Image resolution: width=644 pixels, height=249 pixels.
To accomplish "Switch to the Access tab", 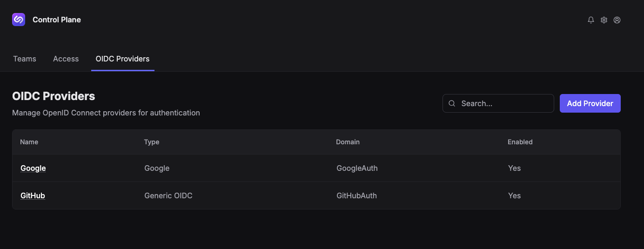I will click(x=66, y=59).
